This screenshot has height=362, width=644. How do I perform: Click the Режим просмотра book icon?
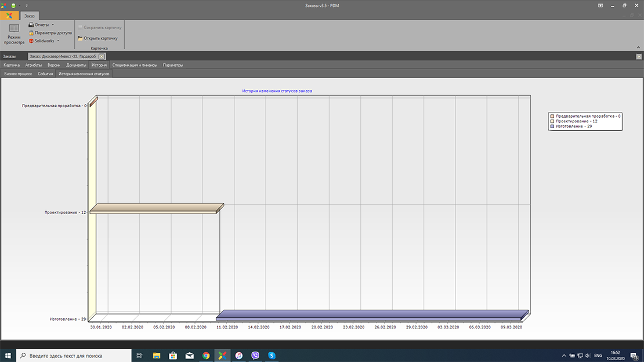[14, 28]
